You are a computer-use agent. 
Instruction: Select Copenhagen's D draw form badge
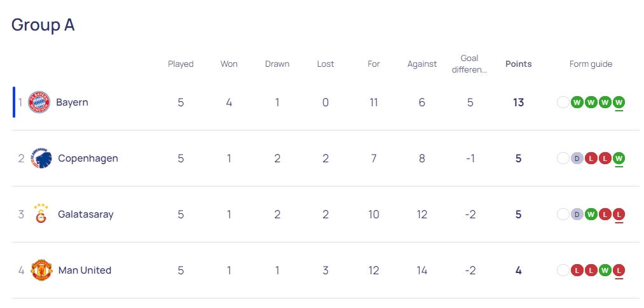click(577, 158)
